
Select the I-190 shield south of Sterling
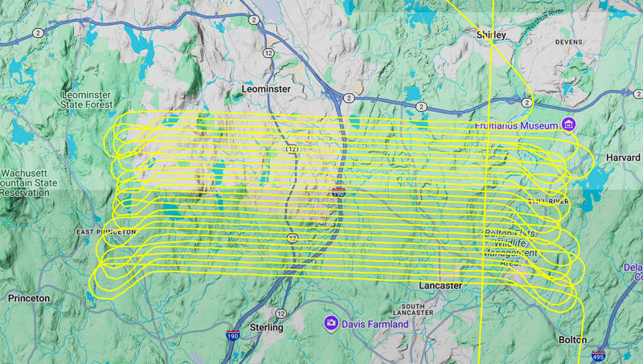tap(232, 336)
